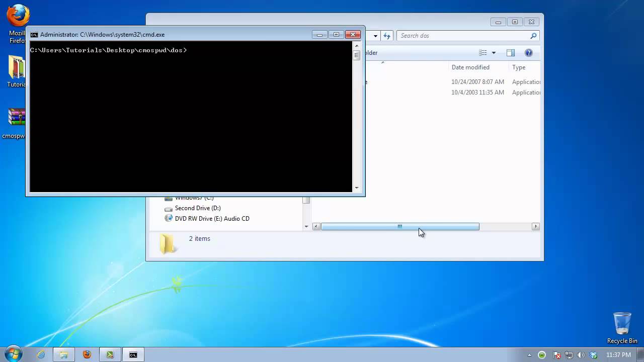Screen dimensions: 644x362
Task: Open the clock showing 11:37 PM
Action: pyautogui.click(x=618, y=355)
